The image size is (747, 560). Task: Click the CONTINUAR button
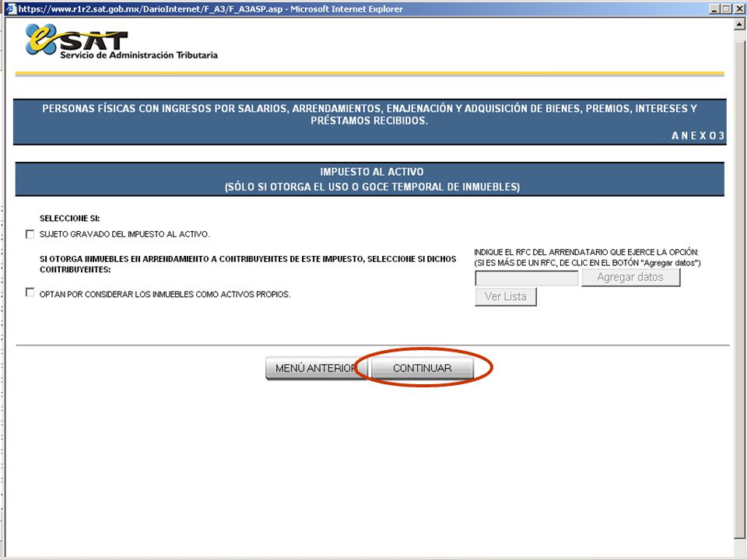tap(422, 368)
